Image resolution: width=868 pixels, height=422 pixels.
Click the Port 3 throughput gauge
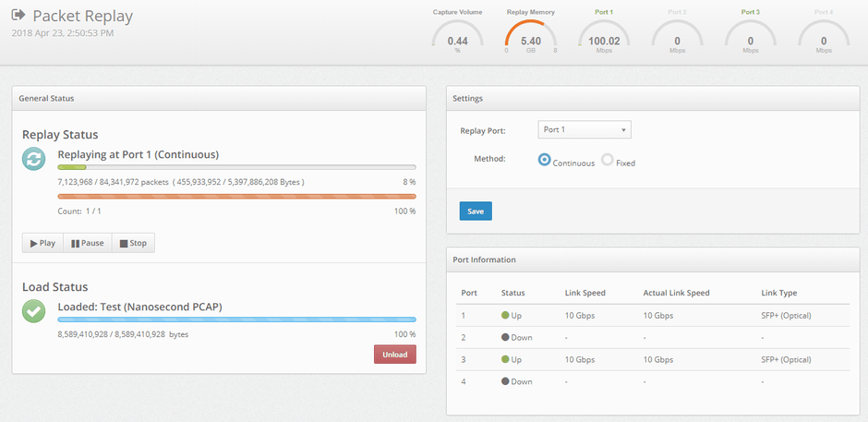point(750,34)
